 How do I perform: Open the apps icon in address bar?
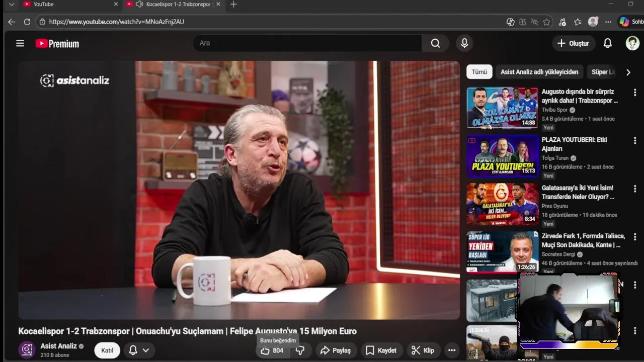[x=523, y=22]
